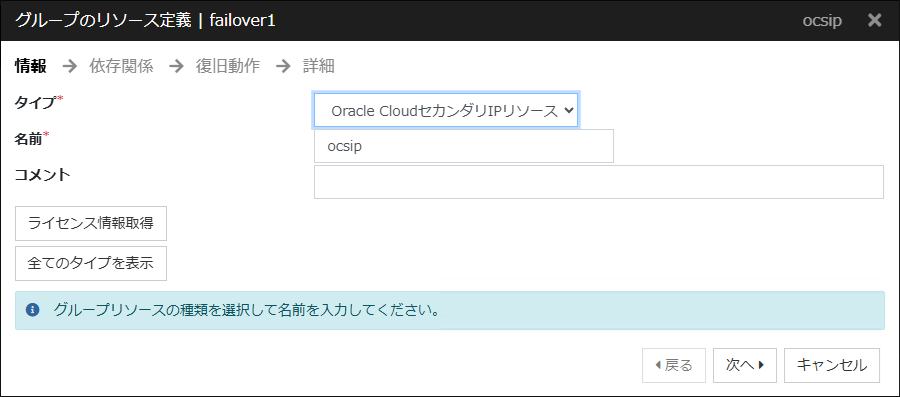
Task: Click the ocsip label in title bar
Action: tap(823, 21)
